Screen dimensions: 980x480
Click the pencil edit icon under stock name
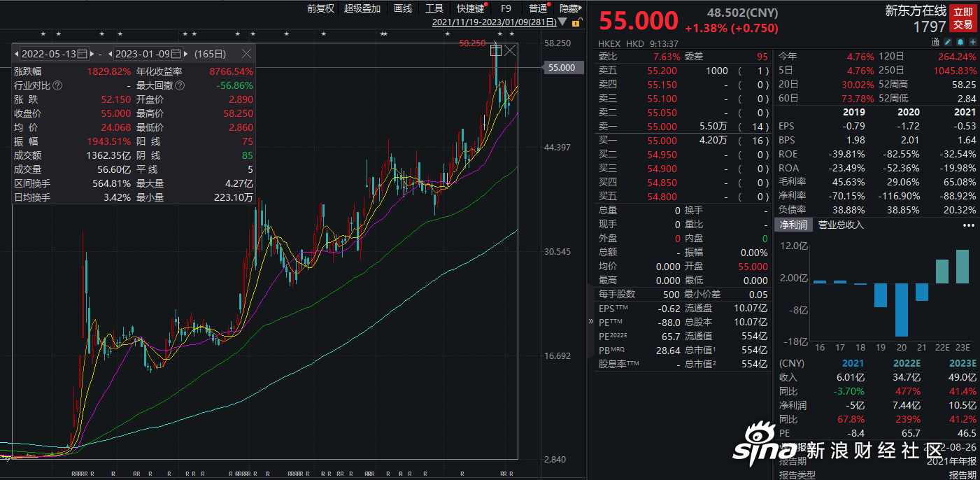[948, 43]
